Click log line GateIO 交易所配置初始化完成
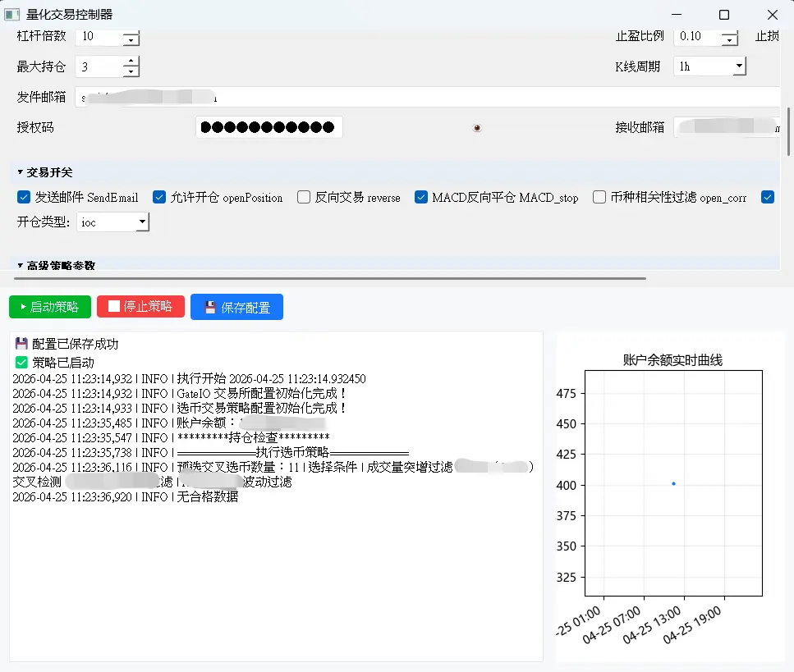Image resolution: width=794 pixels, height=672 pixels. (180, 393)
